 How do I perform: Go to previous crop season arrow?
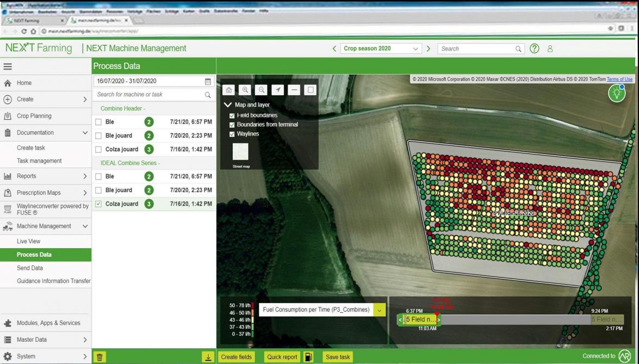pos(334,48)
